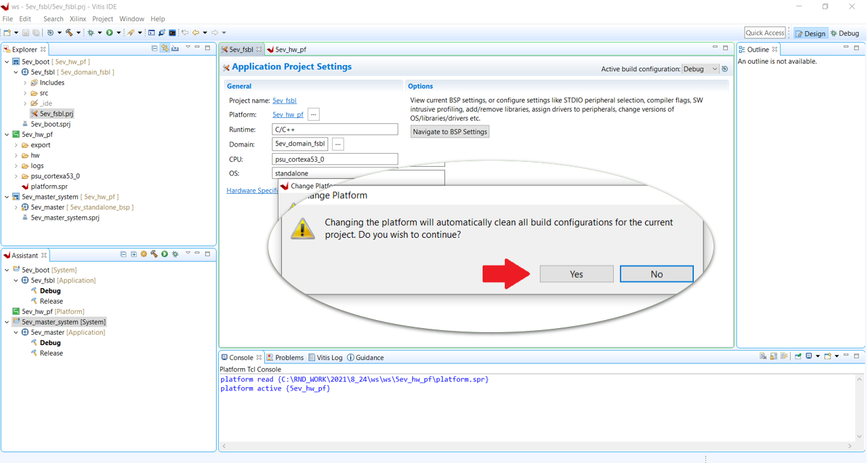The height and width of the screenshot is (463, 868).
Task: Click the Display Selected Console icon
Action: (x=809, y=356)
